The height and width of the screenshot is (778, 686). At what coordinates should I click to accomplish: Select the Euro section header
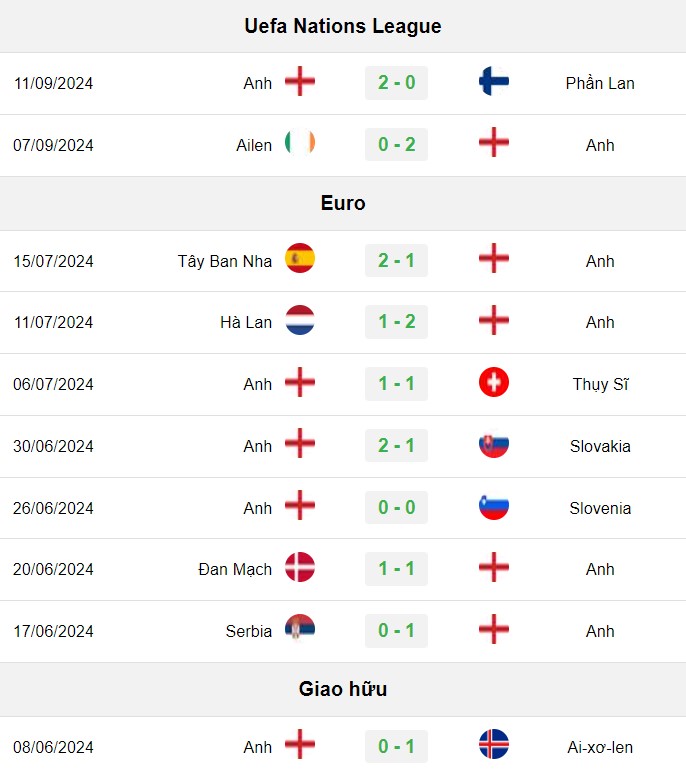tap(343, 203)
